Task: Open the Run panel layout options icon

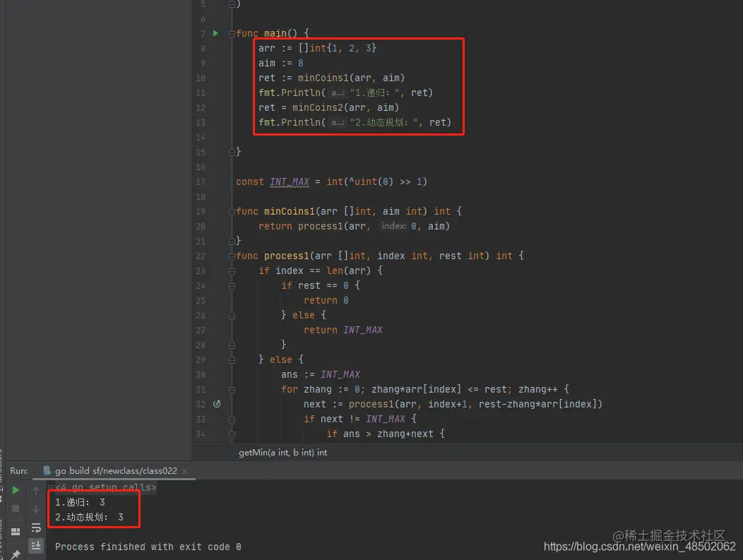Action: [x=16, y=532]
